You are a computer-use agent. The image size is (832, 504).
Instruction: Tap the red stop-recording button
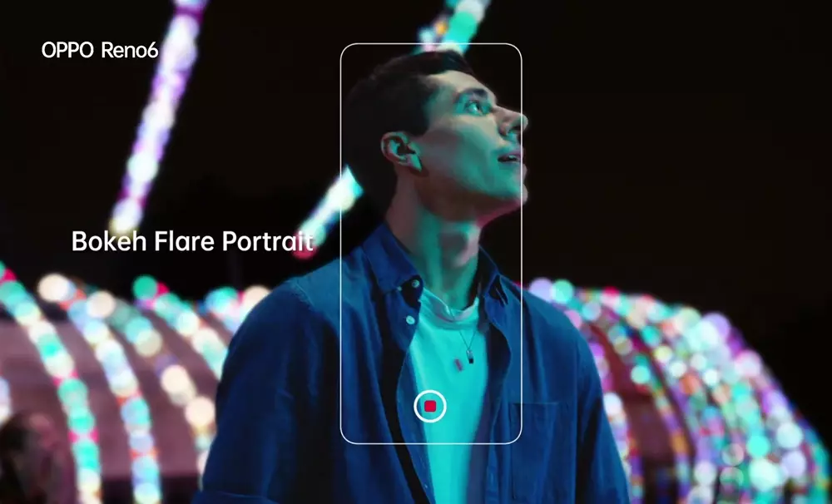pos(430,406)
